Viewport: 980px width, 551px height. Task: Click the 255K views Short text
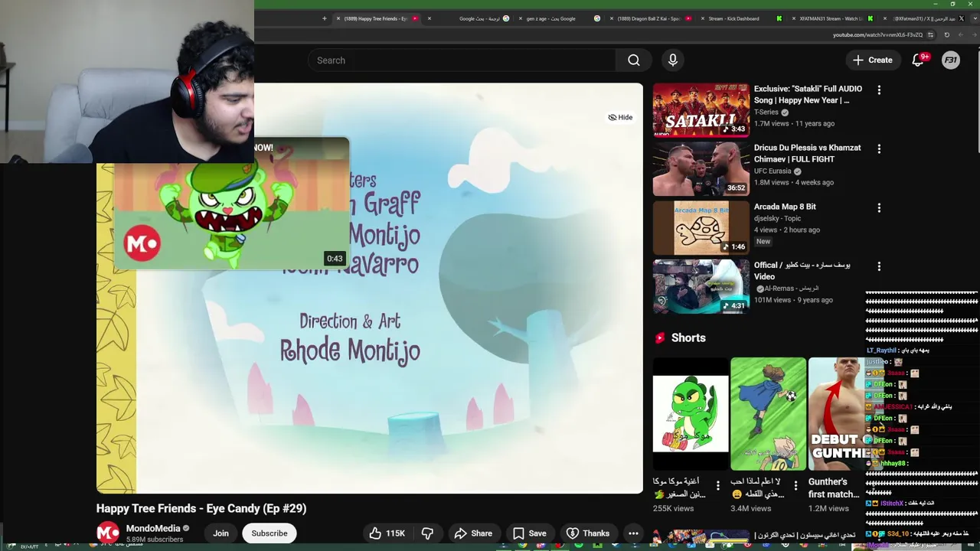[x=673, y=508]
